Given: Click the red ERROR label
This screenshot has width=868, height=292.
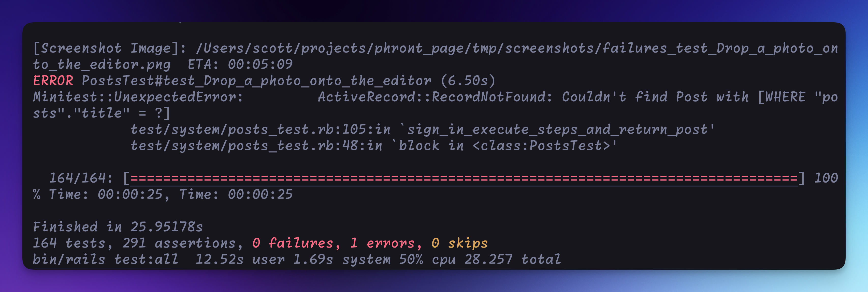Looking at the screenshot, I should 53,81.
